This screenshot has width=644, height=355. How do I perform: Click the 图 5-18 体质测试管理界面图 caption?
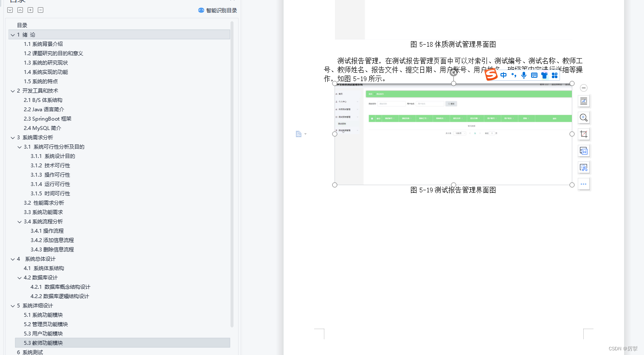[x=453, y=45]
